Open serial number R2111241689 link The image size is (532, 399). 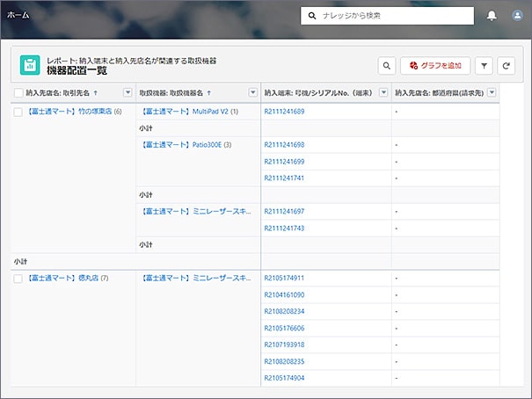[284, 112]
